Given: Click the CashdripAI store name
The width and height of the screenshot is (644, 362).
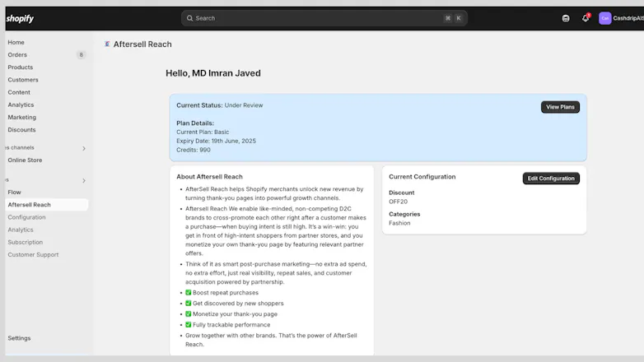Looking at the screenshot, I should pyautogui.click(x=628, y=18).
